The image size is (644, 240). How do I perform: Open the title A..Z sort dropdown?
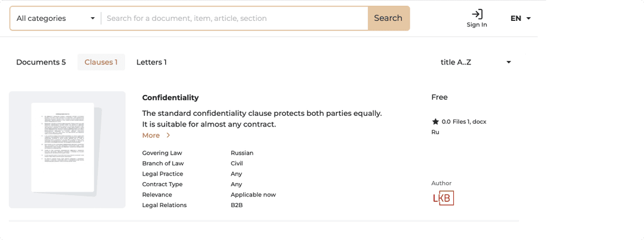click(475, 62)
